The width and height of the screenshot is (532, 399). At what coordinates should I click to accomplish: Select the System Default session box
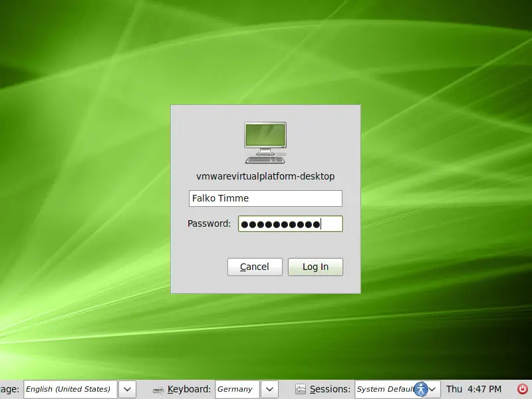click(384, 389)
